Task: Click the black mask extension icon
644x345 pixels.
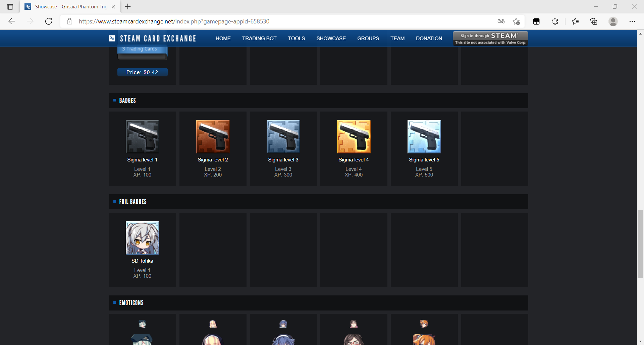Action: tap(536, 21)
